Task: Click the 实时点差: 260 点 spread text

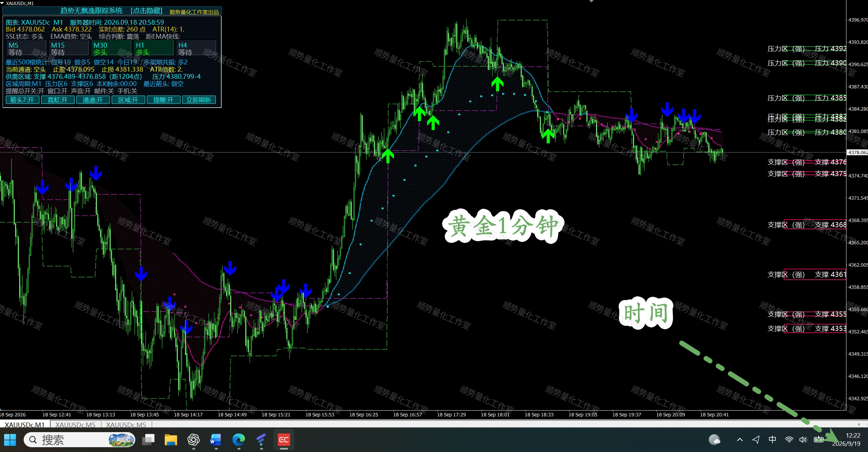Action: (x=122, y=29)
